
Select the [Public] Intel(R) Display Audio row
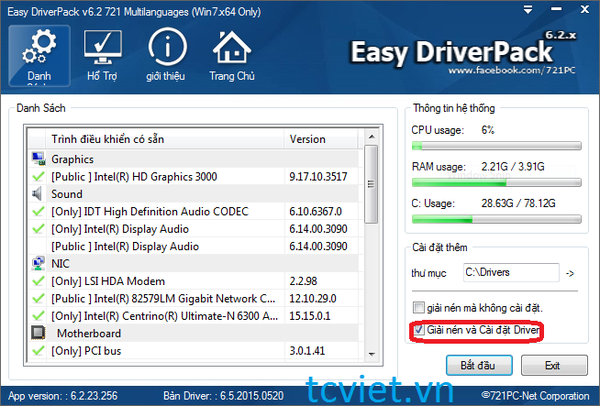pos(194,246)
